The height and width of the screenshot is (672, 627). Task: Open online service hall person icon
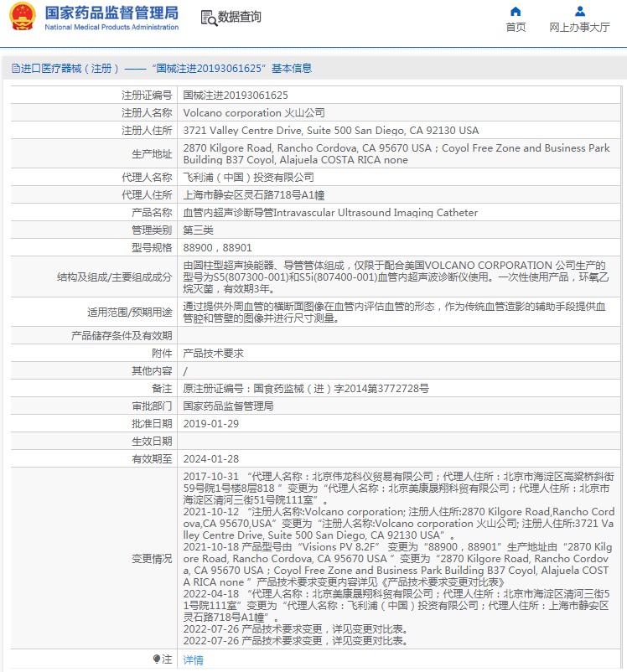click(580, 11)
